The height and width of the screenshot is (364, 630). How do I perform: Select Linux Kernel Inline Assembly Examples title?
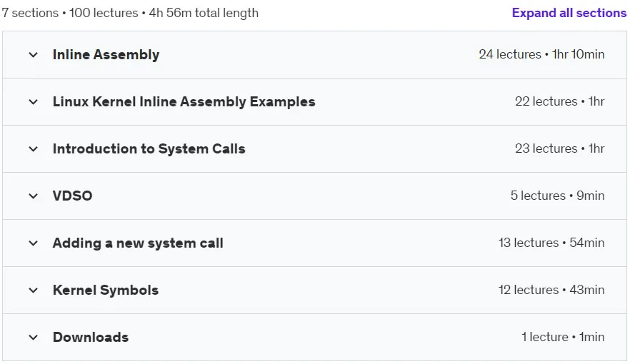pyautogui.click(x=184, y=101)
